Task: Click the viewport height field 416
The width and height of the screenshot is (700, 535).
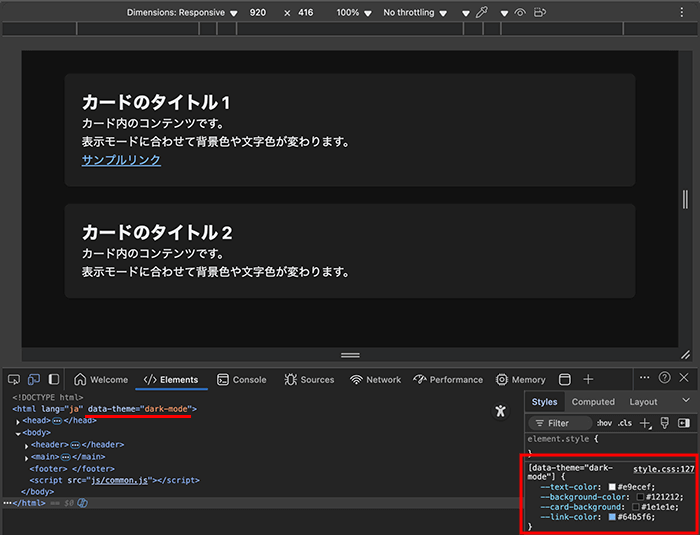Action: [x=305, y=13]
